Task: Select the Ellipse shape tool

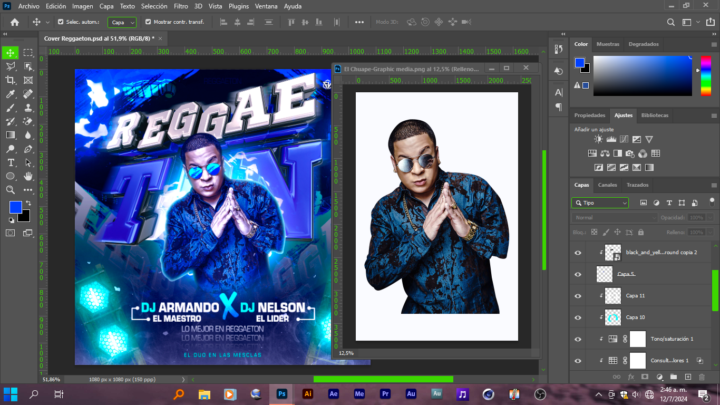Action: tap(10, 176)
